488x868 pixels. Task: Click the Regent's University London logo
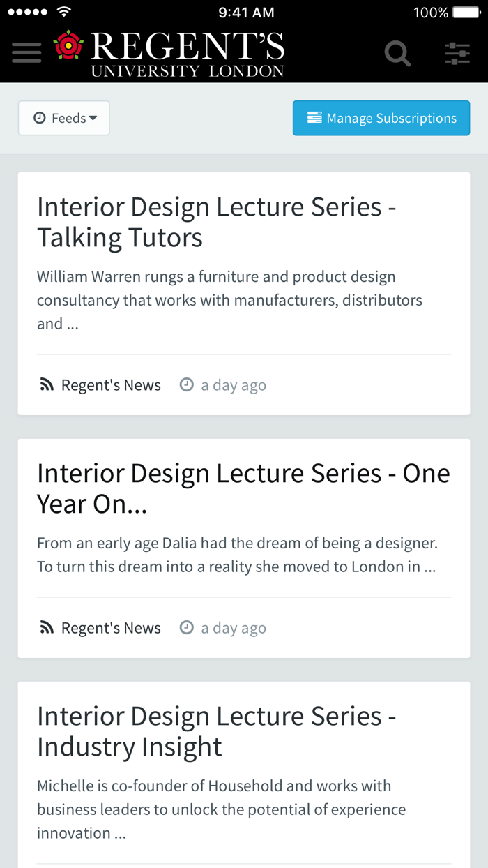[169, 53]
